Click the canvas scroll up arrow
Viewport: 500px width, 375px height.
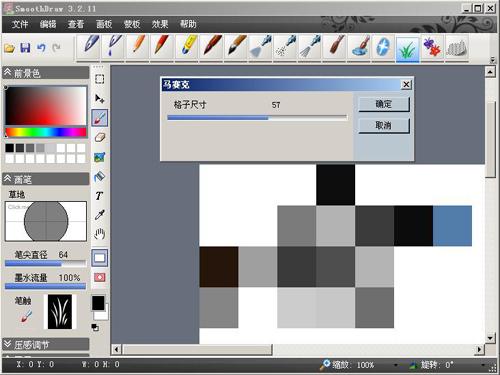click(490, 71)
